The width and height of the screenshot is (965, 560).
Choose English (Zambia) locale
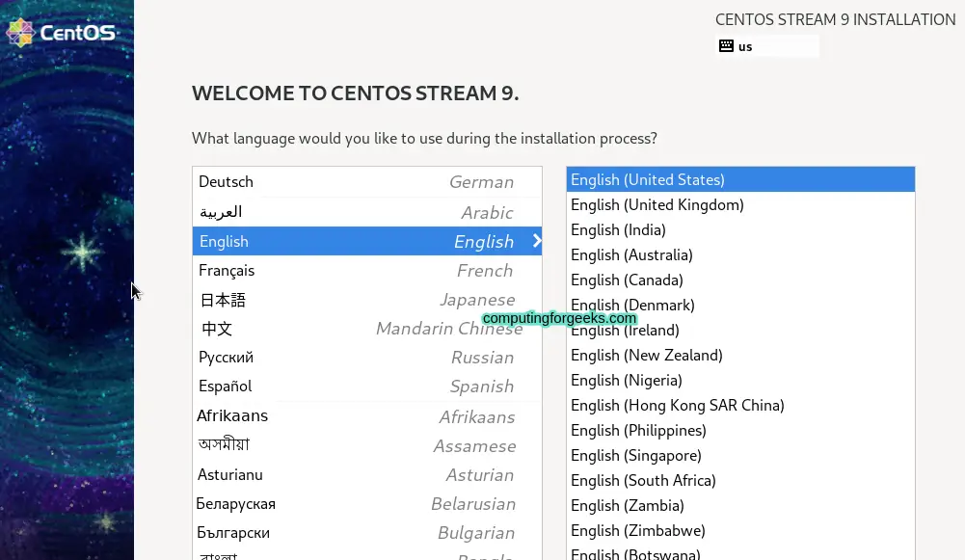(x=740, y=506)
